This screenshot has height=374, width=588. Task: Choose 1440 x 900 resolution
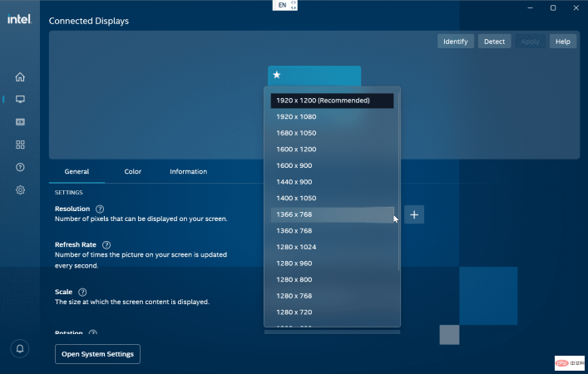coord(332,182)
